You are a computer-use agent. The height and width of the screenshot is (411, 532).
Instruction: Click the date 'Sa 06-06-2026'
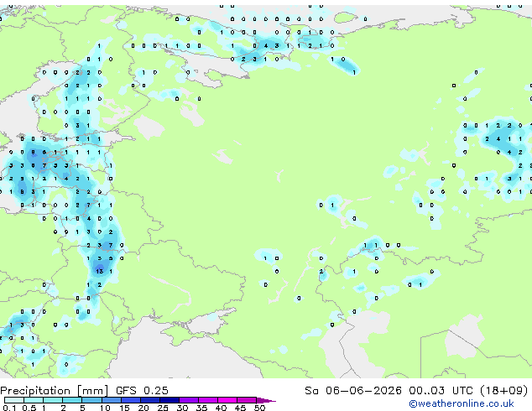pos(353,391)
